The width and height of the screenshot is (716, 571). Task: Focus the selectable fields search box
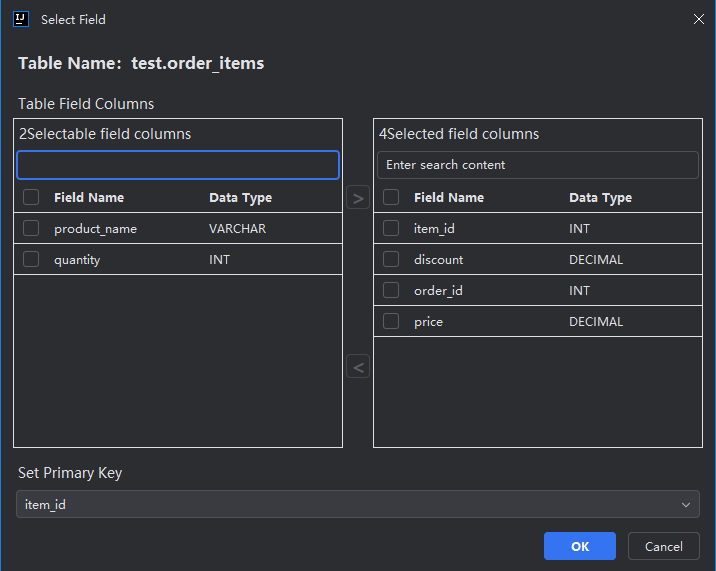(x=178, y=165)
